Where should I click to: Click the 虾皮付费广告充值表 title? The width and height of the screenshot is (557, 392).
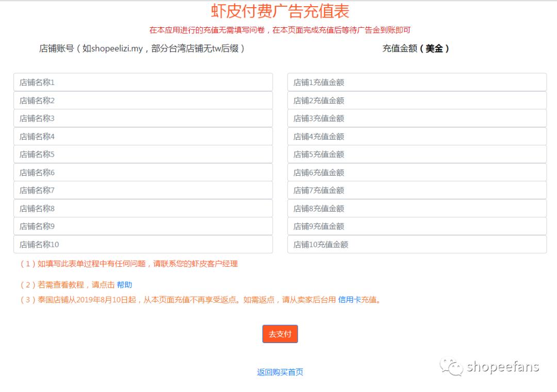click(x=280, y=11)
